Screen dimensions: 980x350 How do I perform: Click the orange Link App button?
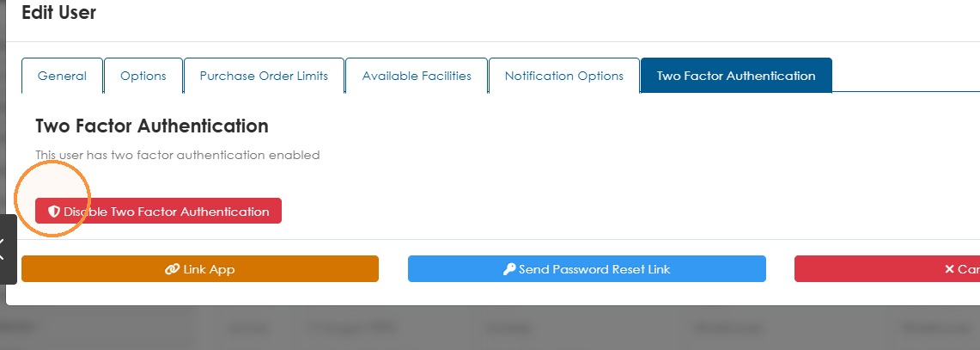200,268
